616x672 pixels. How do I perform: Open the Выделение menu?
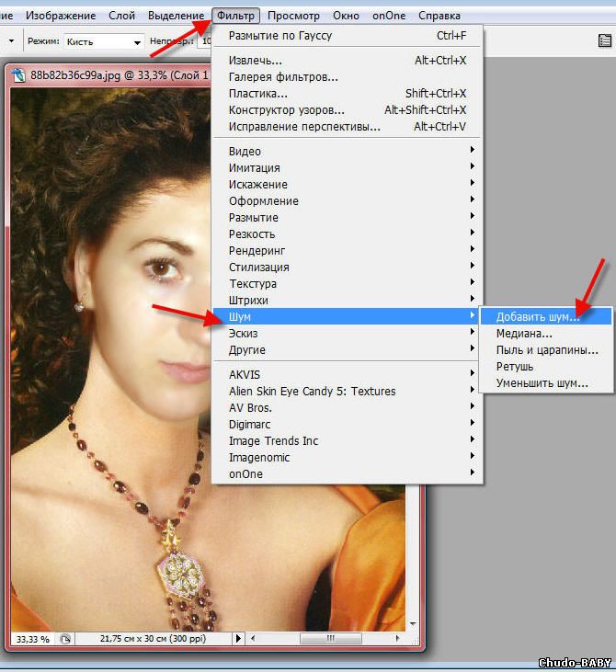(x=176, y=16)
